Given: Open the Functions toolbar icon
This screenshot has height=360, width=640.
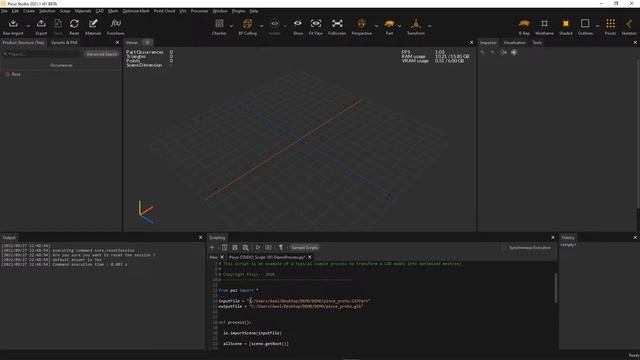Looking at the screenshot, I should click(x=116, y=24).
